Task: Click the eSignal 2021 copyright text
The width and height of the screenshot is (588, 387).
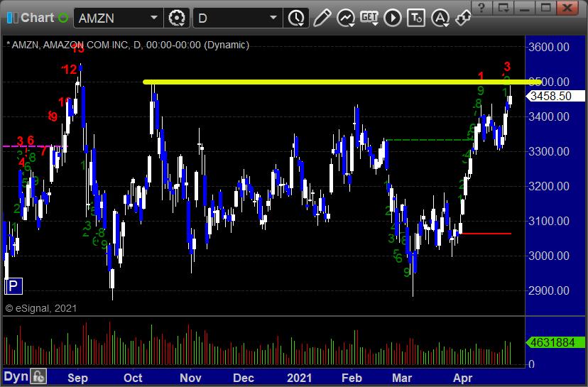Action: tap(41, 308)
